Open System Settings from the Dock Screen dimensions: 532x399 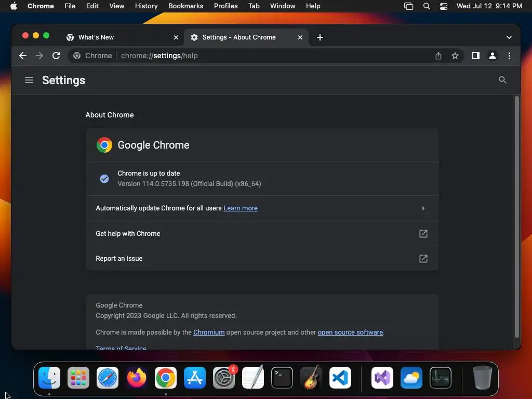224,378
